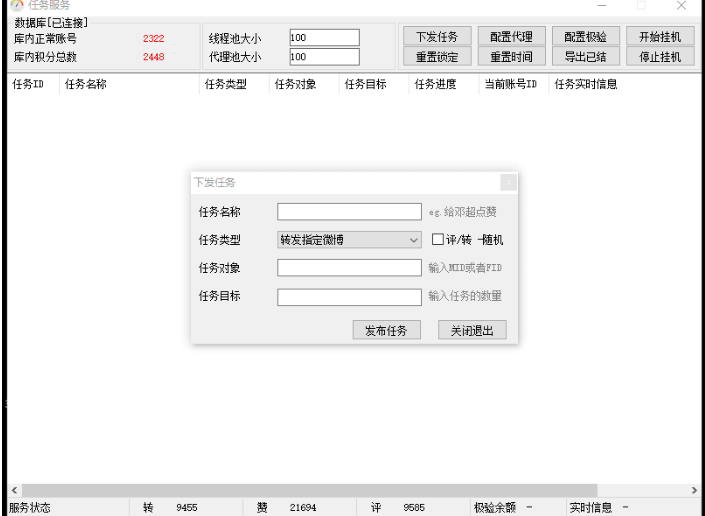705x516 pixels.
Task: Click the 实时信息 status bar entry
Action: click(x=590, y=507)
